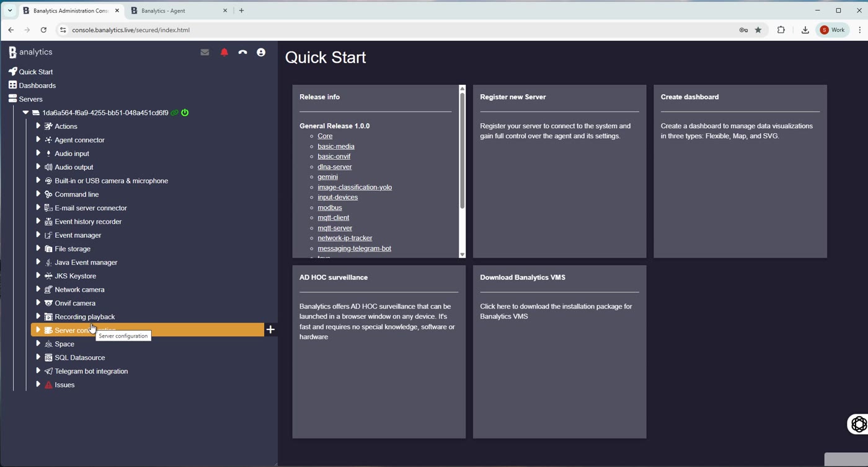Screen dimensions: 868x467
Task: Click the Create dashboard card
Action: click(740, 171)
